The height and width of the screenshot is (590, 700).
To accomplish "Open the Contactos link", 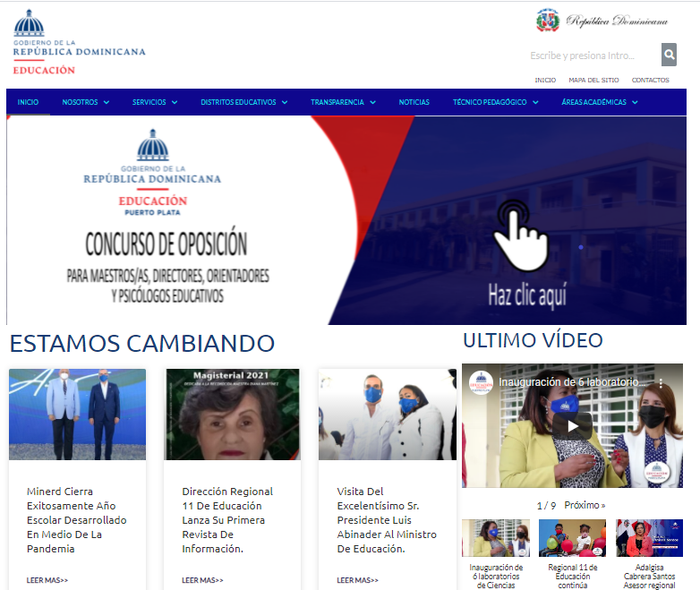I will (x=650, y=80).
